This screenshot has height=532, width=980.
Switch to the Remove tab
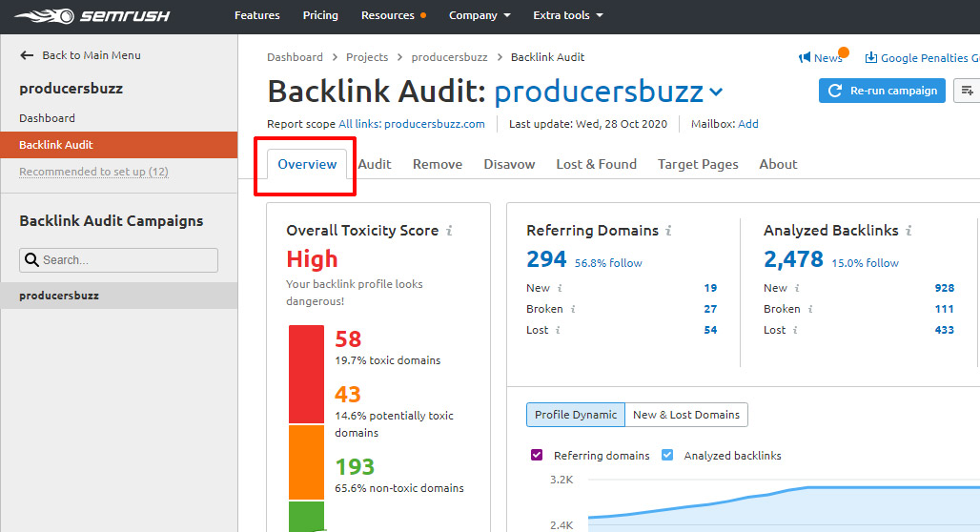click(438, 164)
